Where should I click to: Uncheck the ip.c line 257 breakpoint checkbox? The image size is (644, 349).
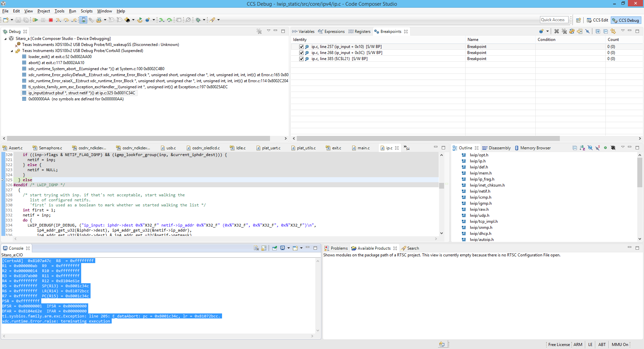(301, 47)
